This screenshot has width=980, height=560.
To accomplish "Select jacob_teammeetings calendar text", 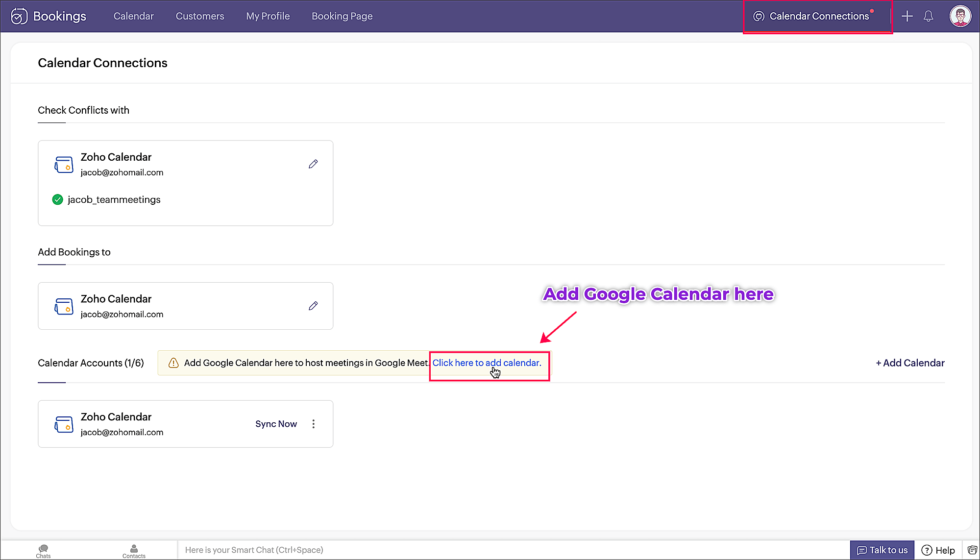I will [x=114, y=199].
